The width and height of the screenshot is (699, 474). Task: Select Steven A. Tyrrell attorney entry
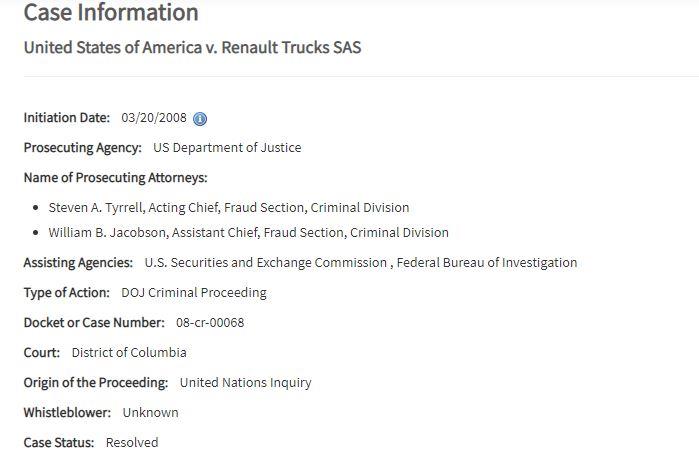[229, 207]
